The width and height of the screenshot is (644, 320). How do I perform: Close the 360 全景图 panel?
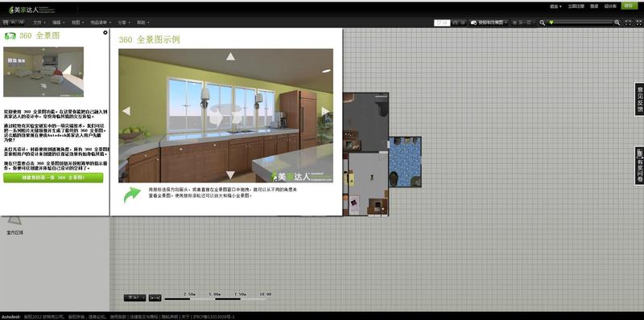(105, 32)
